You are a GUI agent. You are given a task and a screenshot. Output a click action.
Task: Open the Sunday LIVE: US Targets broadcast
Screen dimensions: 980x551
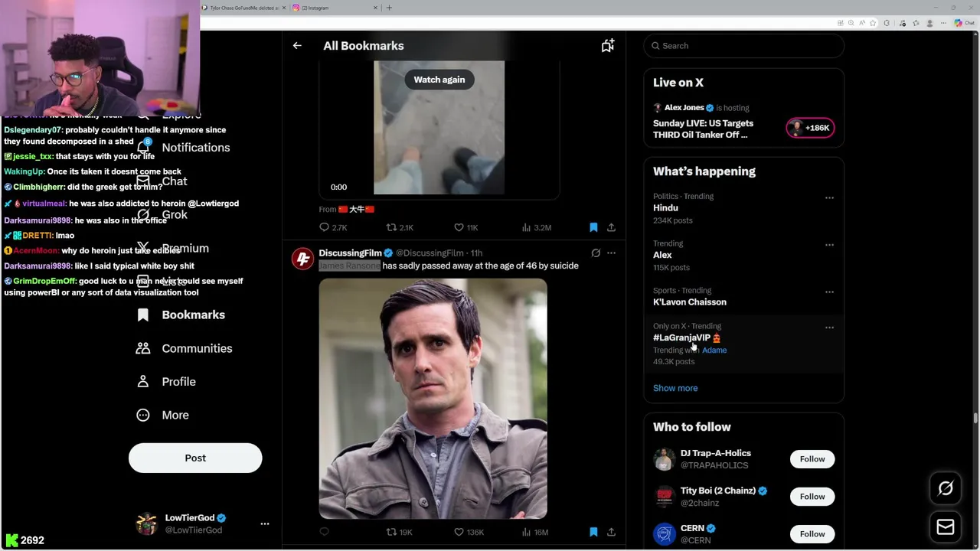(x=703, y=129)
